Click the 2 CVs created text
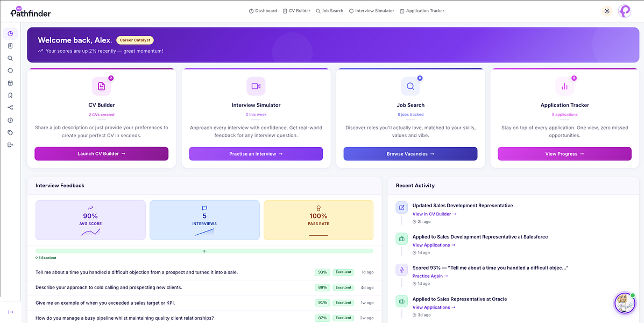 102,115
